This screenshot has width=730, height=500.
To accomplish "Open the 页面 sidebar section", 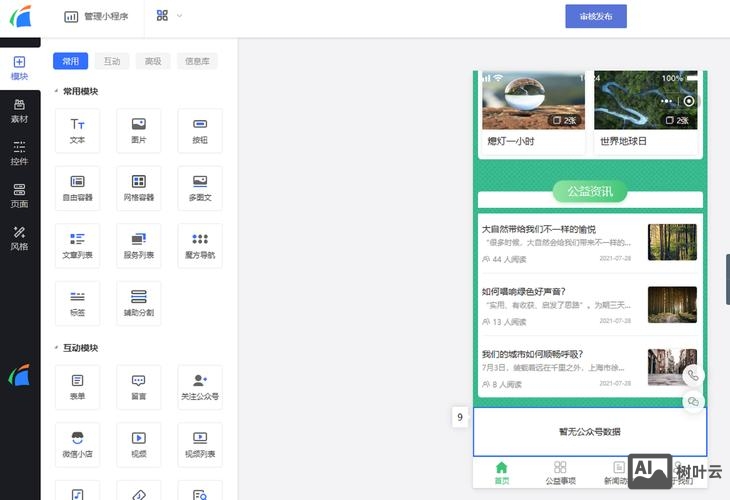I will [19, 196].
